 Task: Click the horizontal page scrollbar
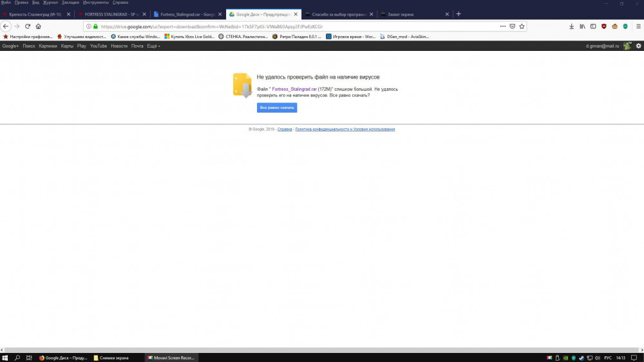(x=321, y=350)
